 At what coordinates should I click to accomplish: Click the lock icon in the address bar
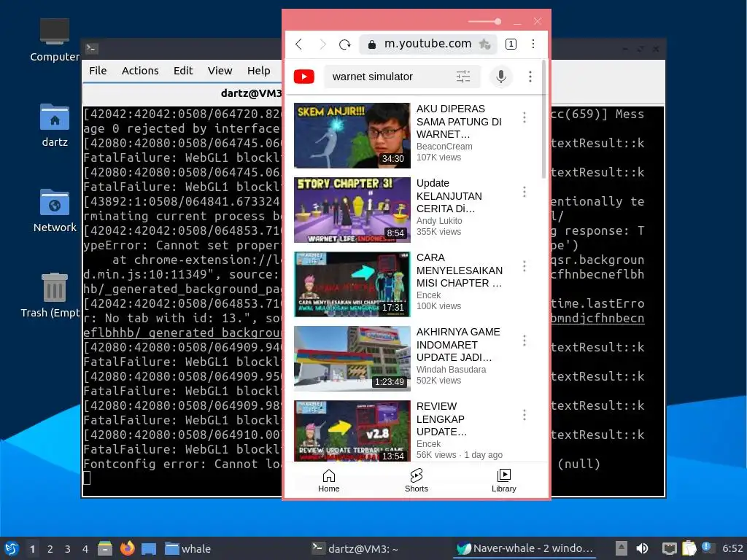(x=371, y=44)
